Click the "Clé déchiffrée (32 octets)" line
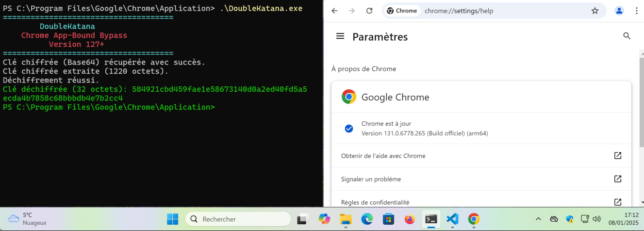This screenshot has height=231, width=644. 155,94
